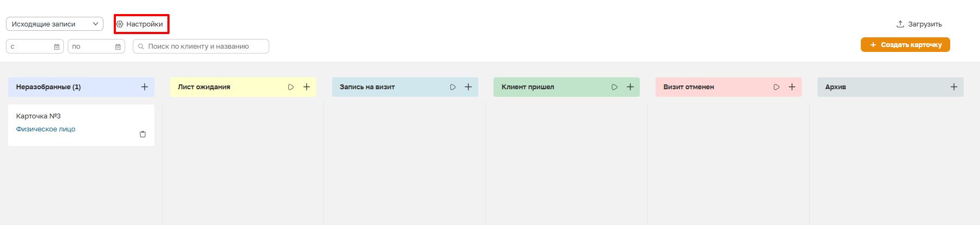The image size is (980, 225).
Task: Click plus icon in Неразобранные column
Action: pyautogui.click(x=144, y=87)
